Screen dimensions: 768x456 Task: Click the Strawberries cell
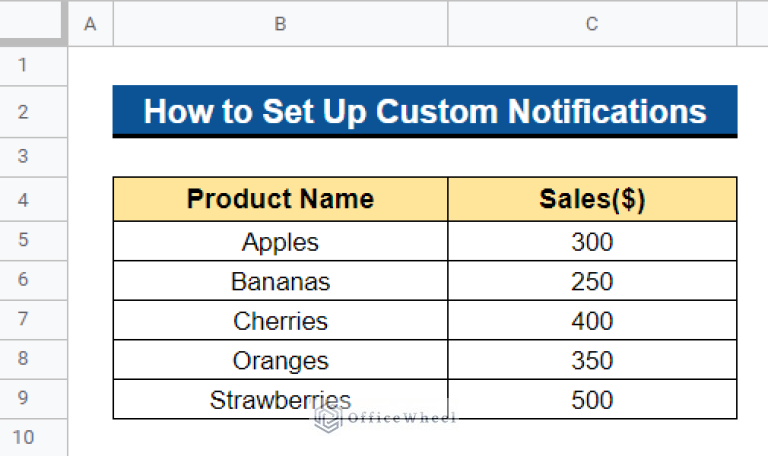point(280,400)
